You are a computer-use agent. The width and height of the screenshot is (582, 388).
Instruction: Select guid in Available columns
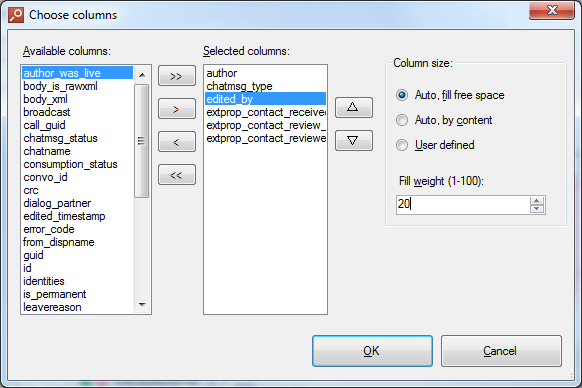(x=77, y=255)
